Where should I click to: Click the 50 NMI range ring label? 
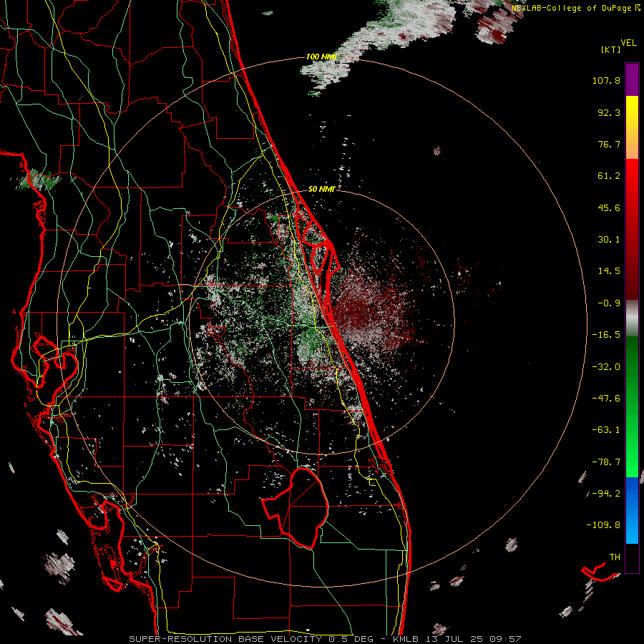point(321,189)
